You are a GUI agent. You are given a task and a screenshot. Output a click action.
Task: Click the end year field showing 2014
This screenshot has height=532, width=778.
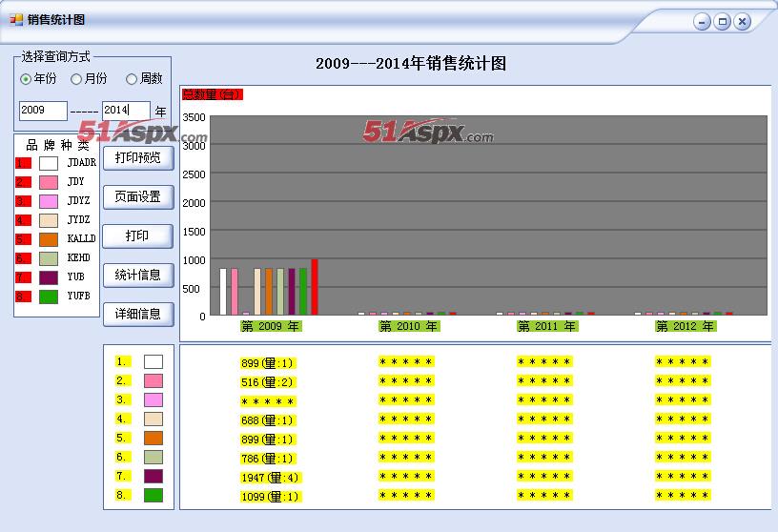(x=126, y=111)
